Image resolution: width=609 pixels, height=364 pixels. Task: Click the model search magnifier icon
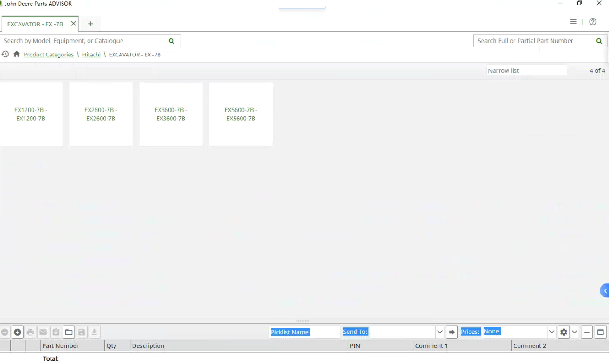click(x=171, y=41)
